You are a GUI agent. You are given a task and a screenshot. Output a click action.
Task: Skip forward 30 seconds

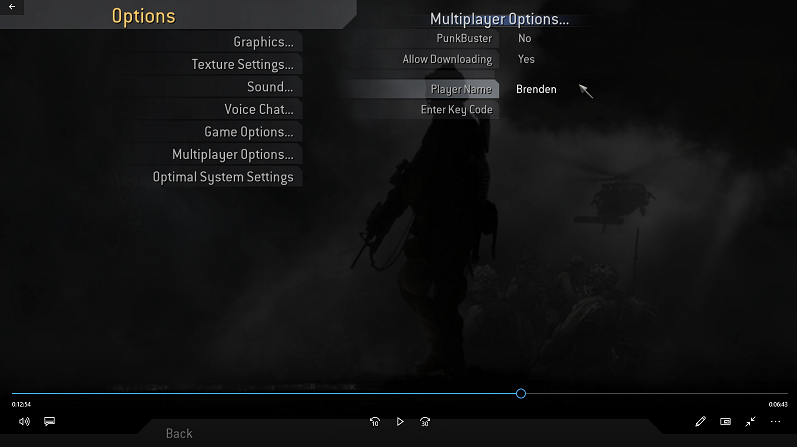[425, 422]
